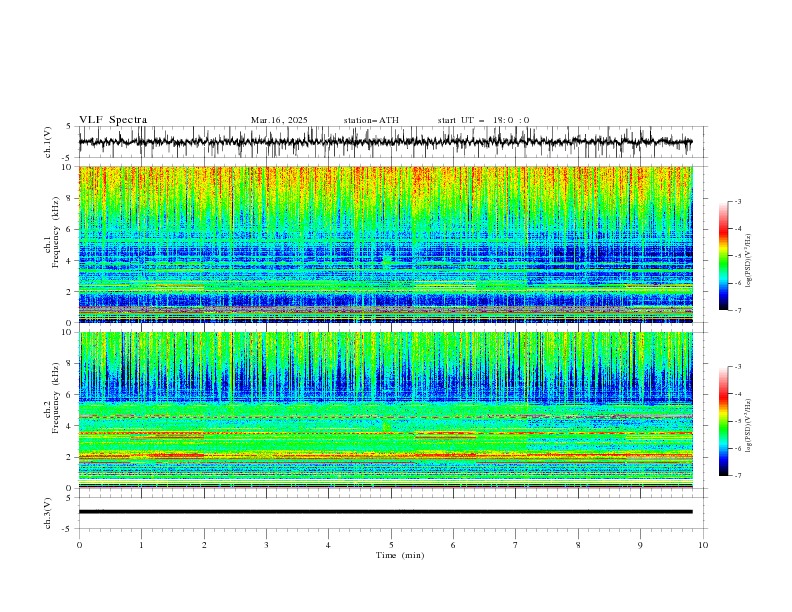Click the ch.1 spectrogram color bar
The width and height of the screenshot is (792, 612).
(x=723, y=256)
